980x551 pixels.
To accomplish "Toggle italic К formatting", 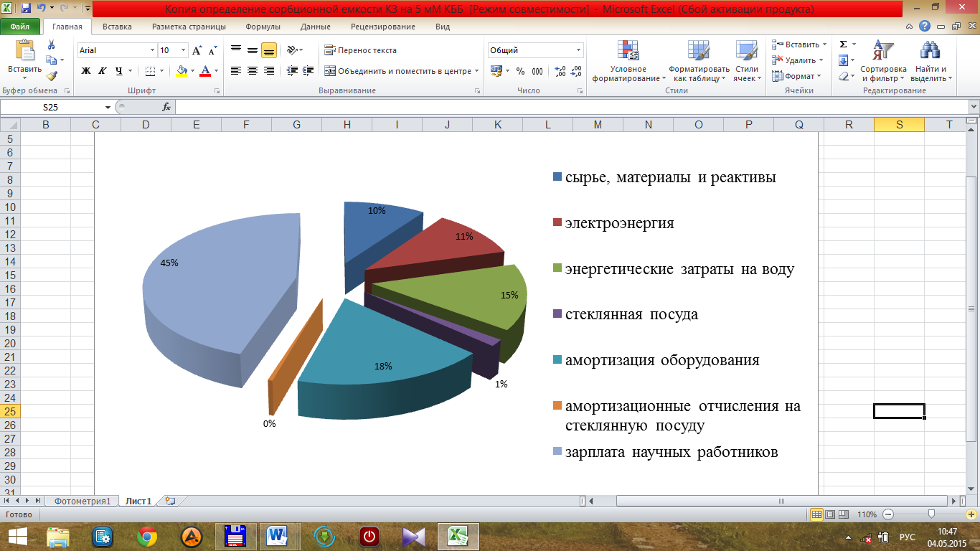I will [x=103, y=71].
